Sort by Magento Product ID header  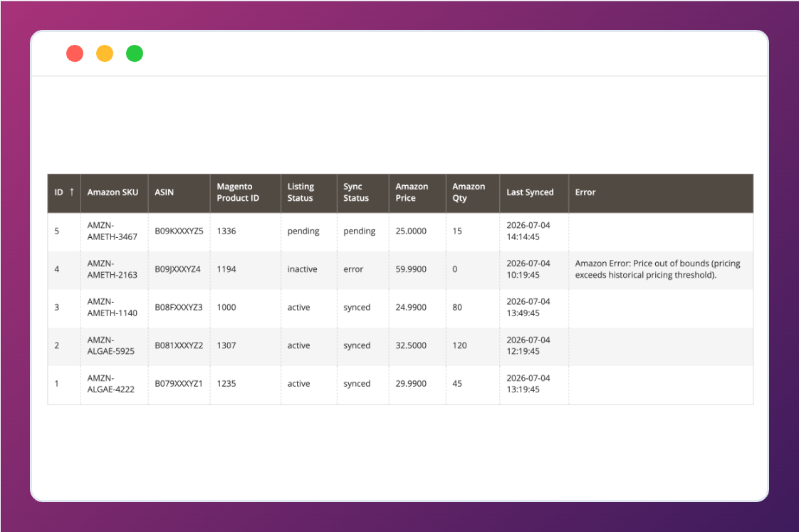[245, 192]
